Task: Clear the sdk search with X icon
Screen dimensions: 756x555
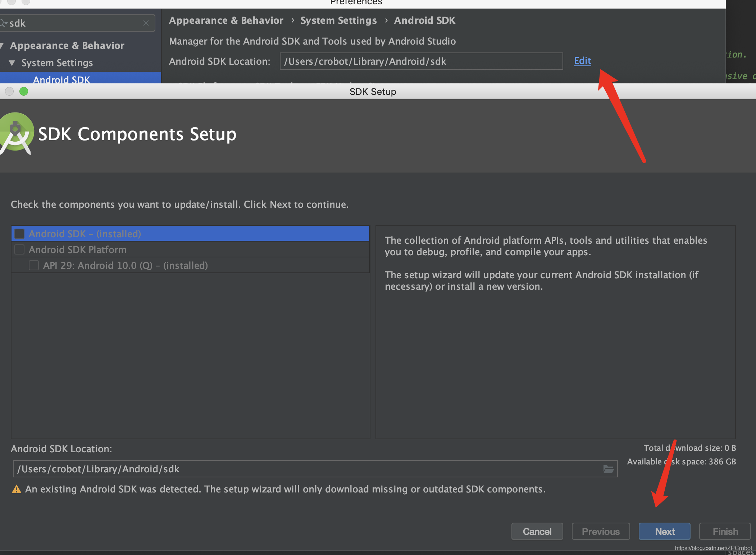Action: tap(146, 23)
